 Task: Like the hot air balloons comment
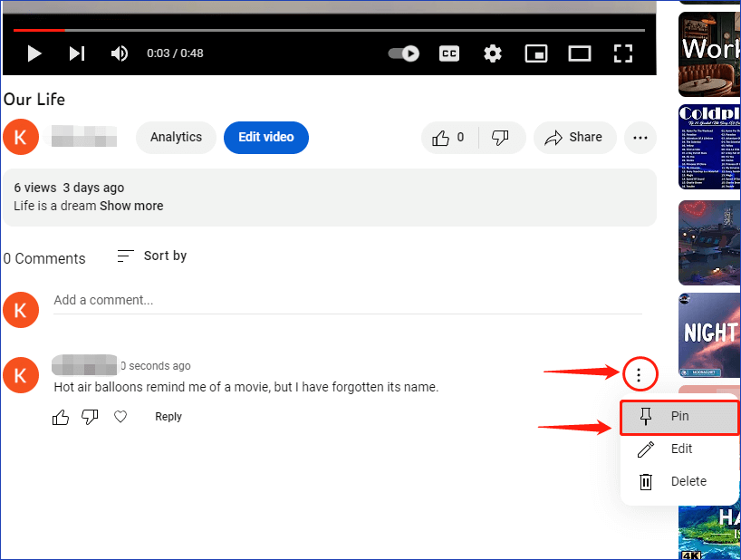(x=61, y=417)
